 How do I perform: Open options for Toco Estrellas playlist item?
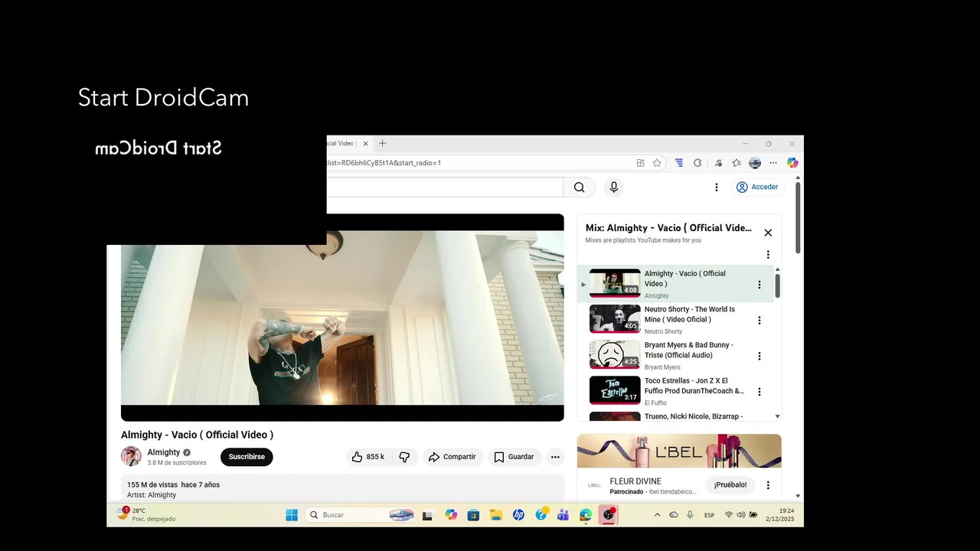[x=759, y=392]
